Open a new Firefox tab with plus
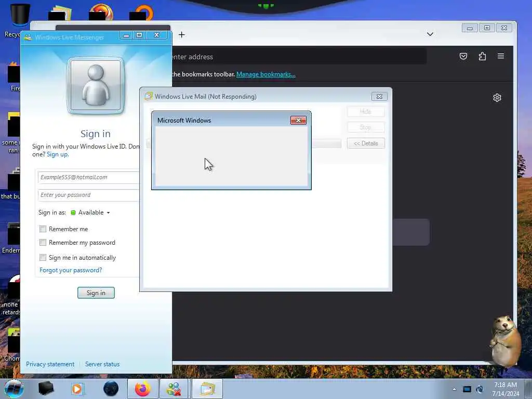The width and height of the screenshot is (532, 399). tap(181, 35)
